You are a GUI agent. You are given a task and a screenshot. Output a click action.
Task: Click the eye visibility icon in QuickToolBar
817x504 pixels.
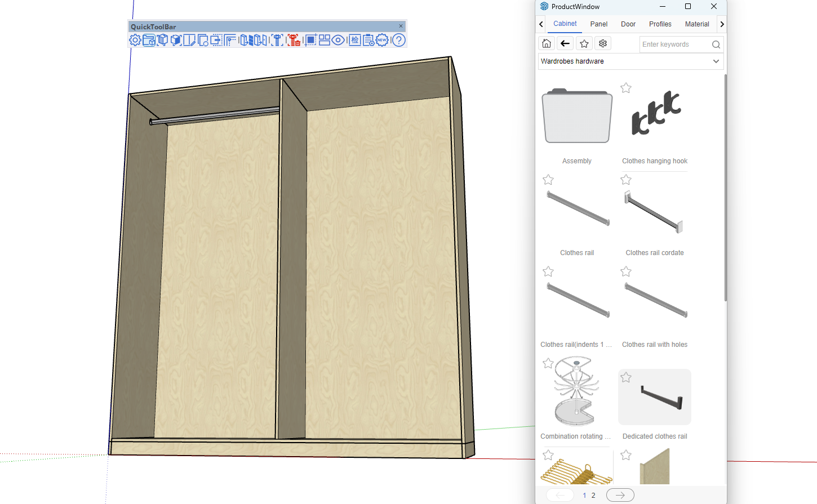pos(338,40)
